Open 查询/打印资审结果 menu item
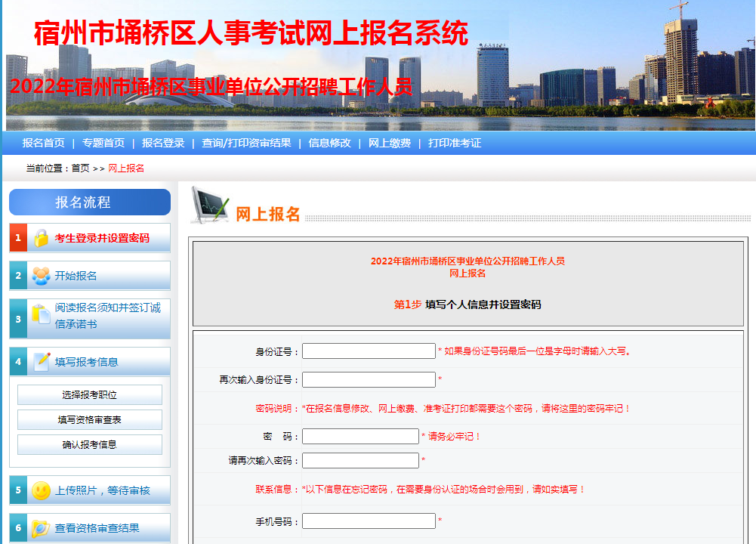The height and width of the screenshot is (544, 756). [246, 144]
